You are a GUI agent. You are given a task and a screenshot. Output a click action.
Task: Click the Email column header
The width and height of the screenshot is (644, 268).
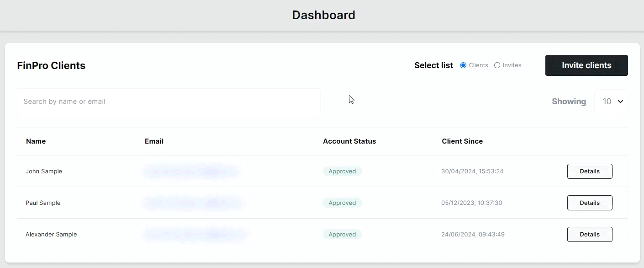[154, 141]
